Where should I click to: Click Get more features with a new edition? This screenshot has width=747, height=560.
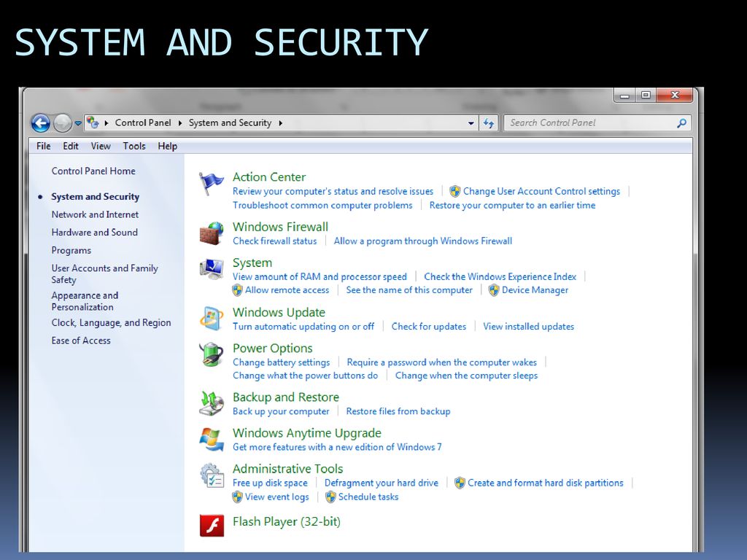click(337, 447)
